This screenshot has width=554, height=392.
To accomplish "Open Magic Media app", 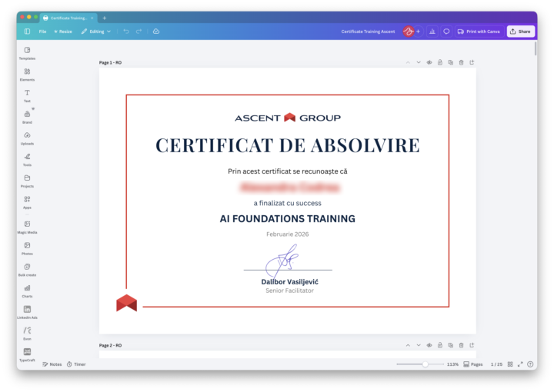I will [27, 227].
